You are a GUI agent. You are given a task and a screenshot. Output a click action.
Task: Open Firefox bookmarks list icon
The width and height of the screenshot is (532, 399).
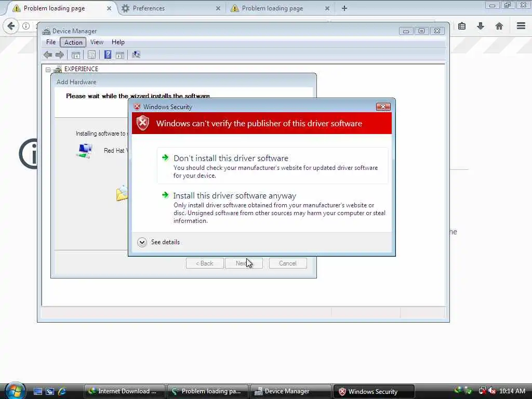click(x=462, y=26)
